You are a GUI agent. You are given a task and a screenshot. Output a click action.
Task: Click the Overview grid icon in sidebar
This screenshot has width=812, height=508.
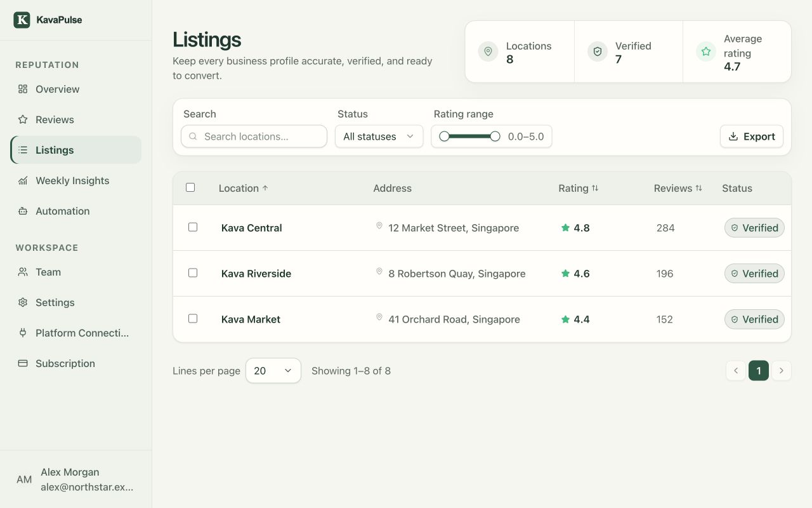23,89
